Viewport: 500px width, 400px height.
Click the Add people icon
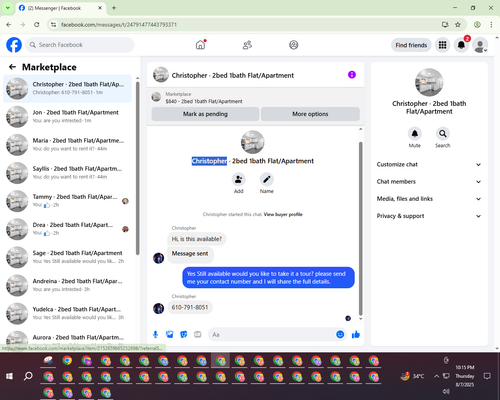239,180
